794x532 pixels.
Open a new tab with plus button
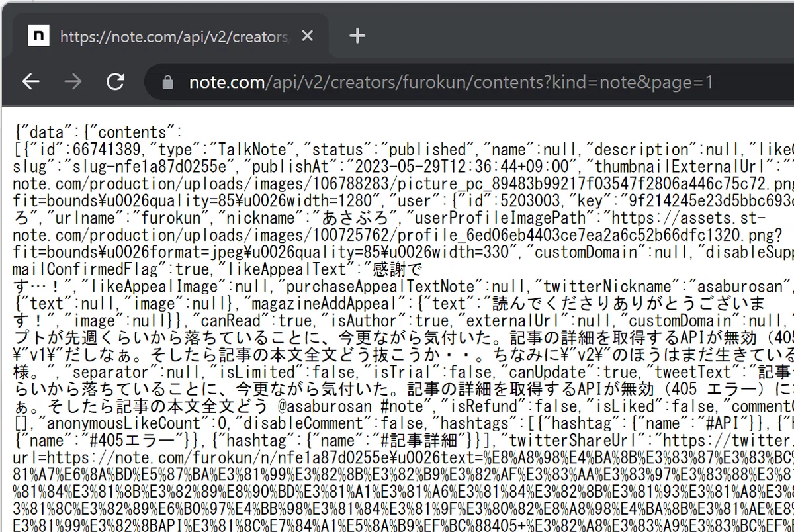point(357,36)
